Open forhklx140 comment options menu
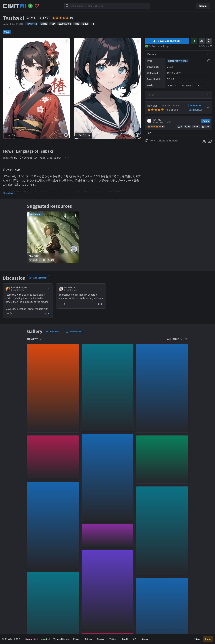Image resolution: width=215 pixels, height=644 pixels. [102, 288]
